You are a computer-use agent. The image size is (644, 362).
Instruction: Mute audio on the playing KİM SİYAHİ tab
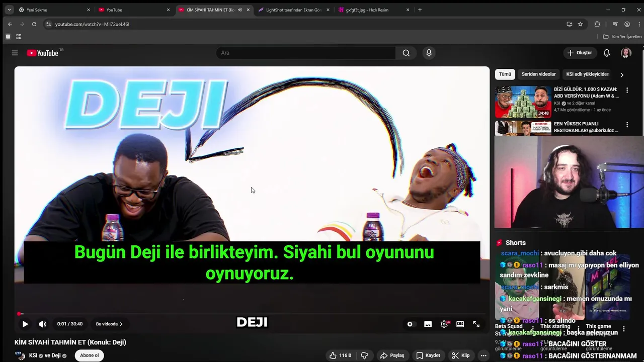[x=240, y=10]
